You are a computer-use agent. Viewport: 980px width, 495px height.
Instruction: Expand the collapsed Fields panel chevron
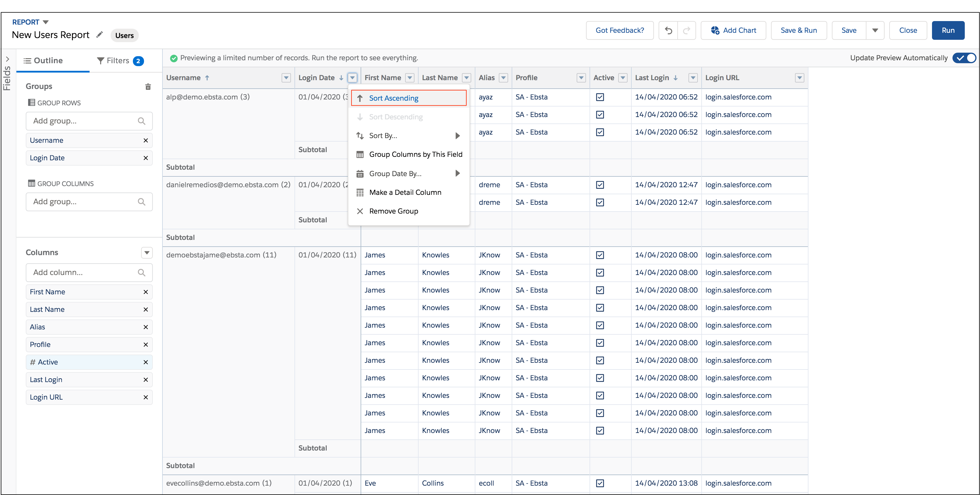8,59
